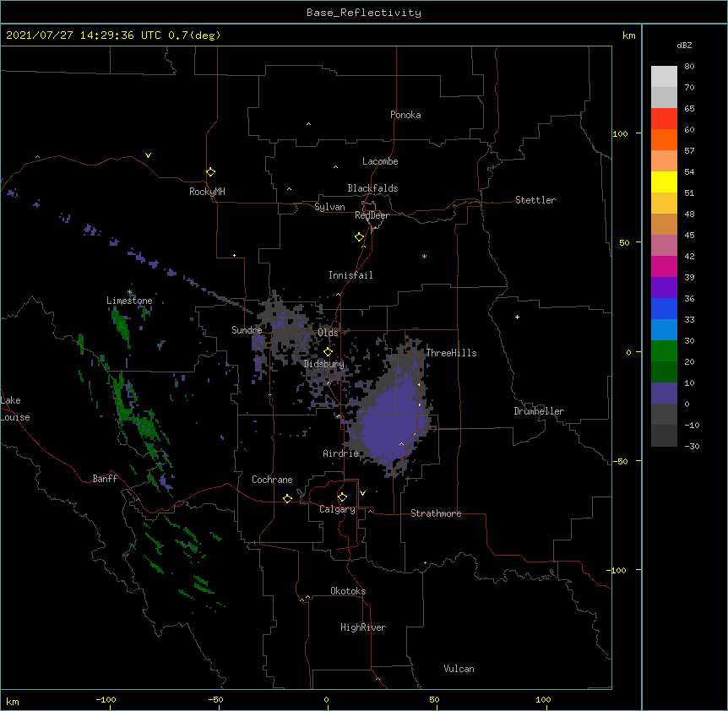The width and height of the screenshot is (728, 711).
Task: Click the Didsbury town label
Action: 323,364
